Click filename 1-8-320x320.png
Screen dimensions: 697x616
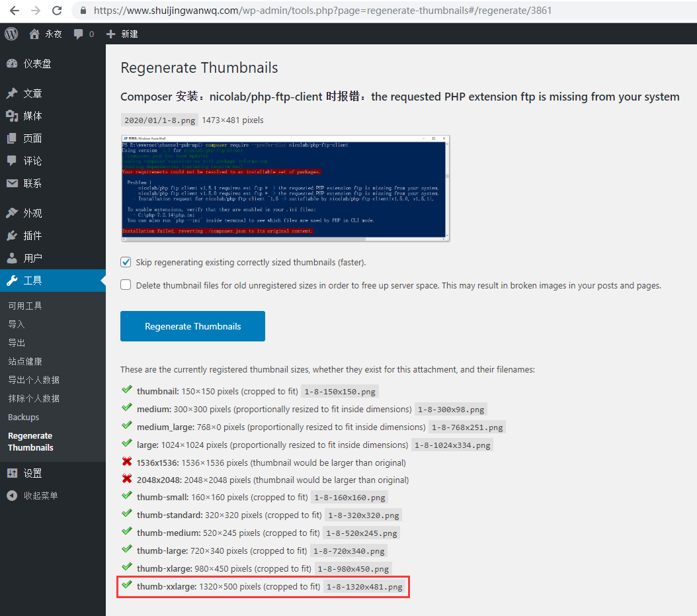[x=363, y=515]
